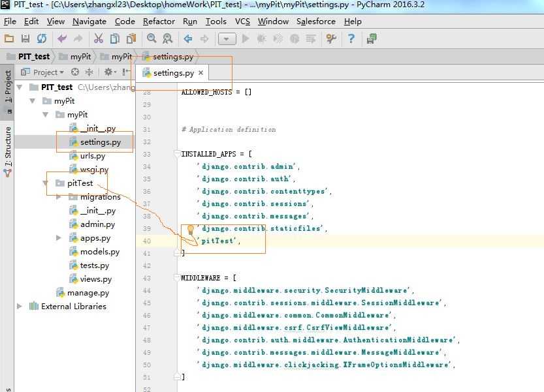Open the Edit menu
The width and height of the screenshot is (544, 392).
tap(31, 22)
